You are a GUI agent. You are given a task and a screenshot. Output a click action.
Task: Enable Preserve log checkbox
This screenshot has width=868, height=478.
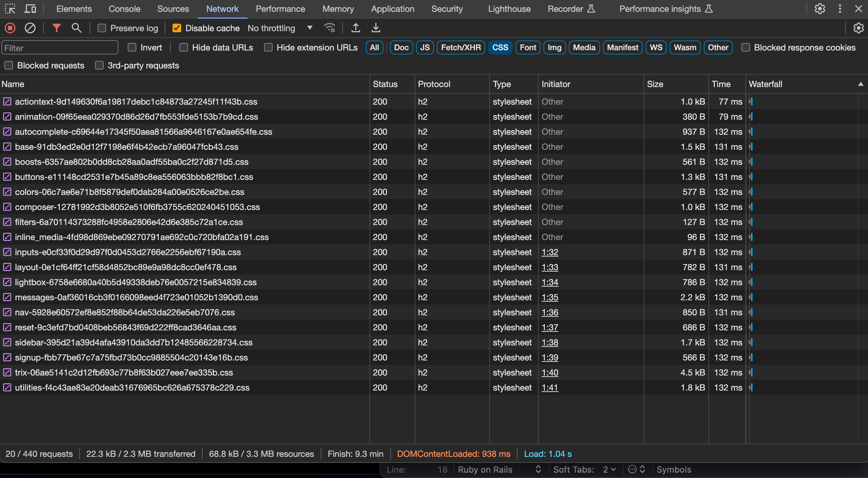[x=102, y=28]
